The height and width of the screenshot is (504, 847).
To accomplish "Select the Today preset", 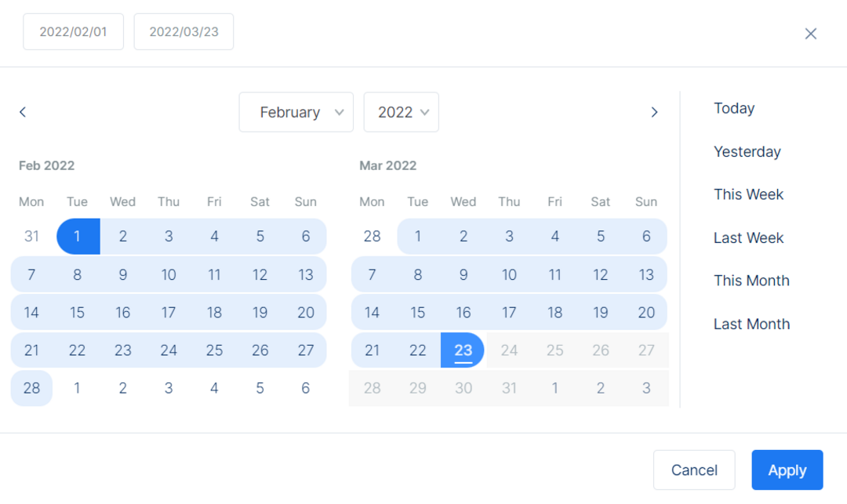I will [x=734, y=108].
